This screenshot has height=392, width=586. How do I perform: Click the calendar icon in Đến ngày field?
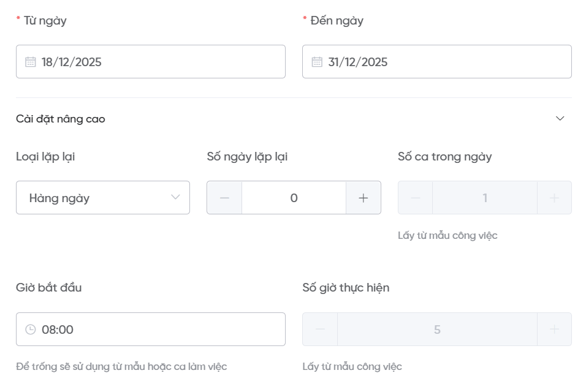point(317,62)
